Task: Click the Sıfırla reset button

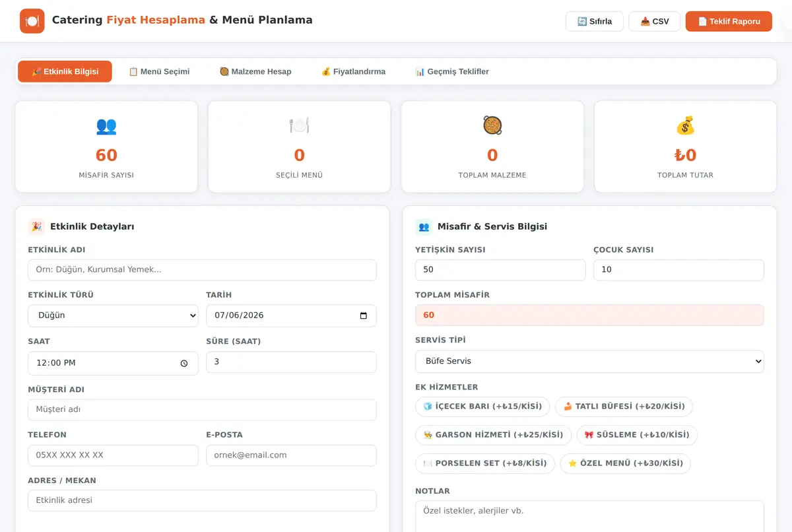Action: coord(595,21)
